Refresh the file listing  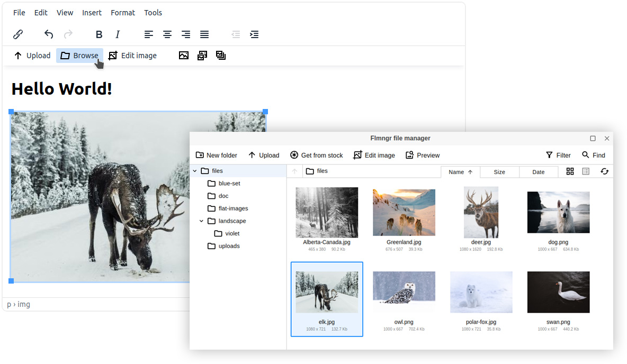click(x=605, y=171)
